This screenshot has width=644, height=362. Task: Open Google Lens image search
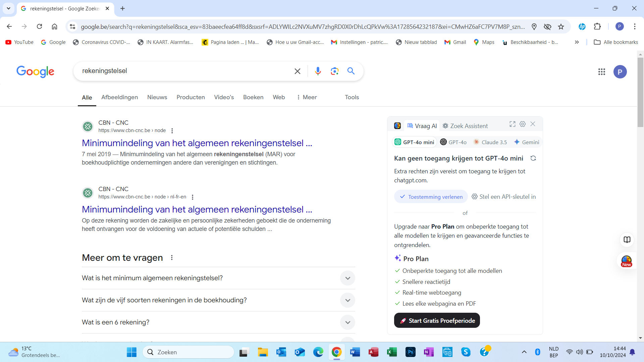[334, 71]
